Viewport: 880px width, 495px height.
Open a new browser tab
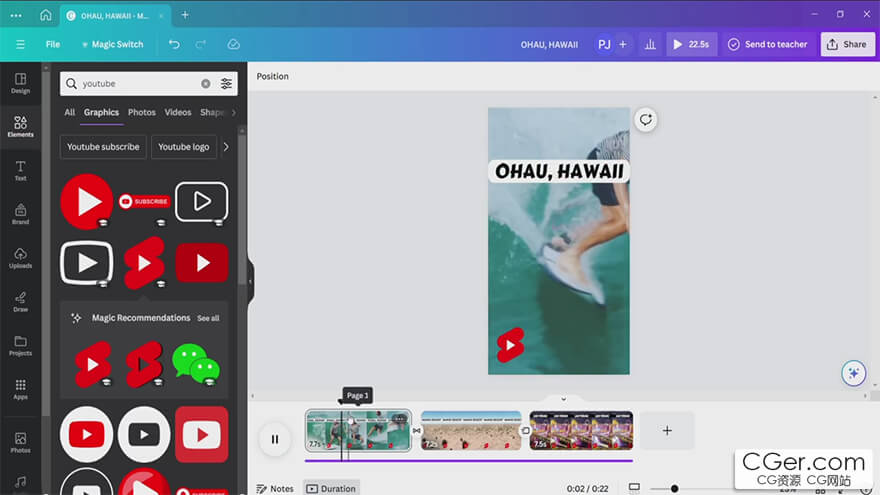185,15
